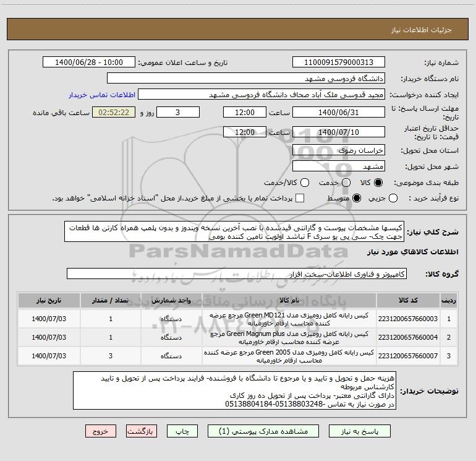Choose the جزیی purchase type radio
Screen dimensions: 476x461
(x=393, y=198)
